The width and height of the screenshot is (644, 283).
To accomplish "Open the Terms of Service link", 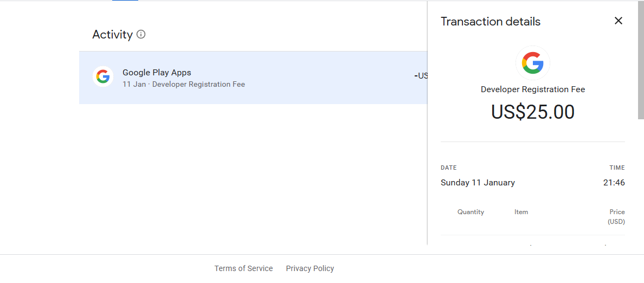I will click(x=243, y=268).
